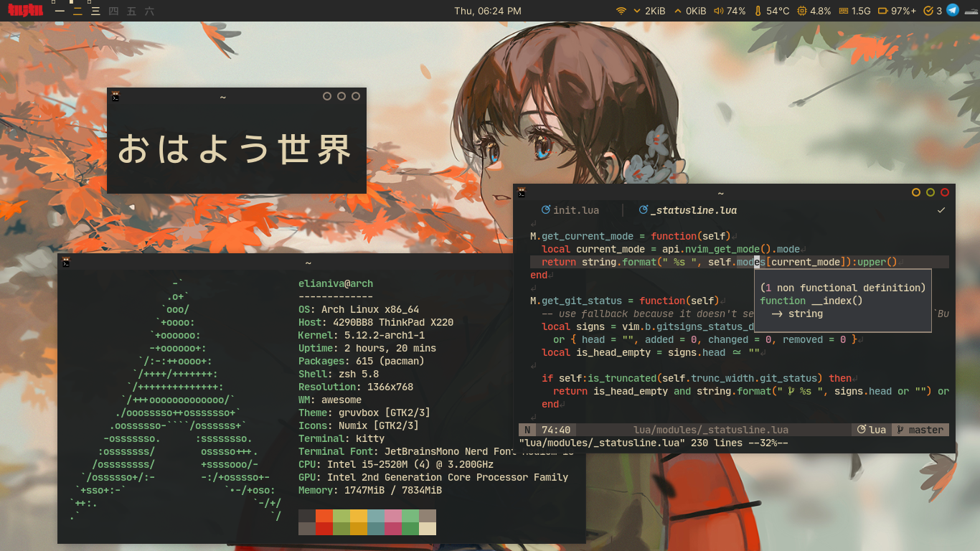Click the volume speaker icon at 74%

[x=718, y=11]
